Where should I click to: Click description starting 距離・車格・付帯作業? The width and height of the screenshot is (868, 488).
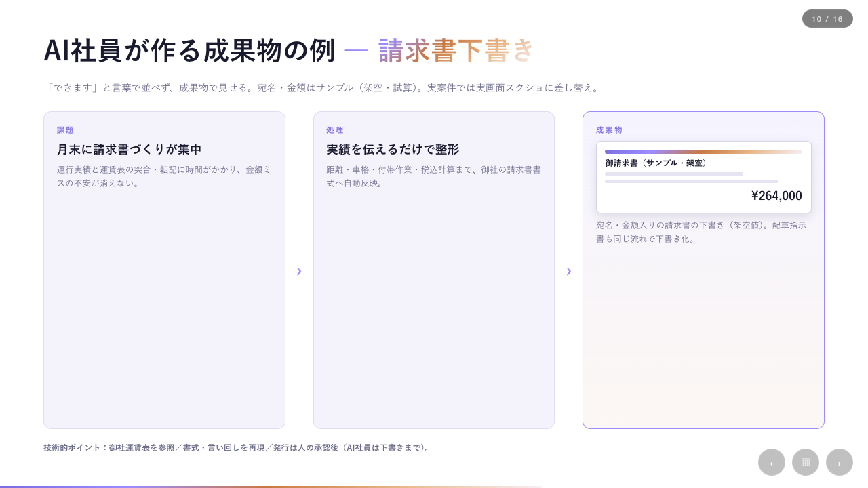coord(433,176)
